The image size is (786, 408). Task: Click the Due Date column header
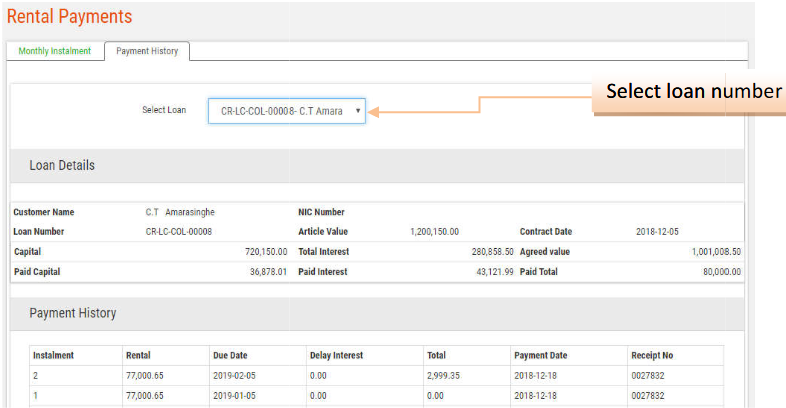tap(231, 355)
